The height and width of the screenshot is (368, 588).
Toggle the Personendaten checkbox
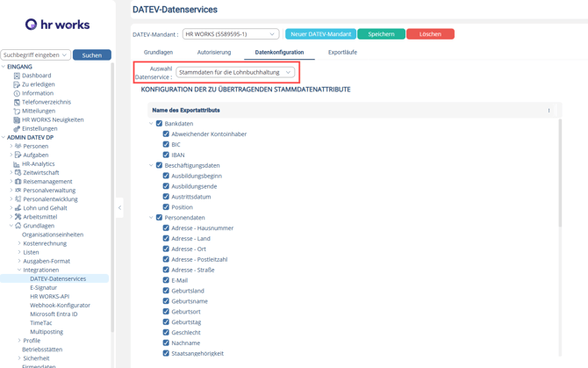(159, 218)
